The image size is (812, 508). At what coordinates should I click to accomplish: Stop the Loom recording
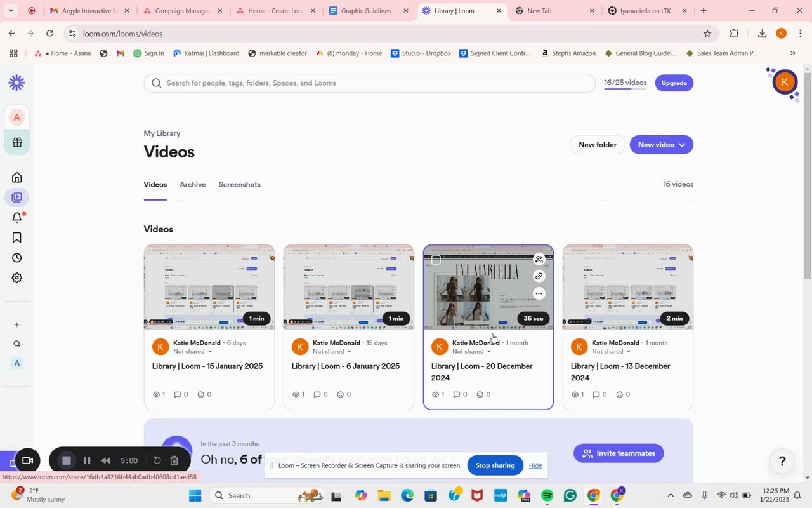tap(66, 460)
